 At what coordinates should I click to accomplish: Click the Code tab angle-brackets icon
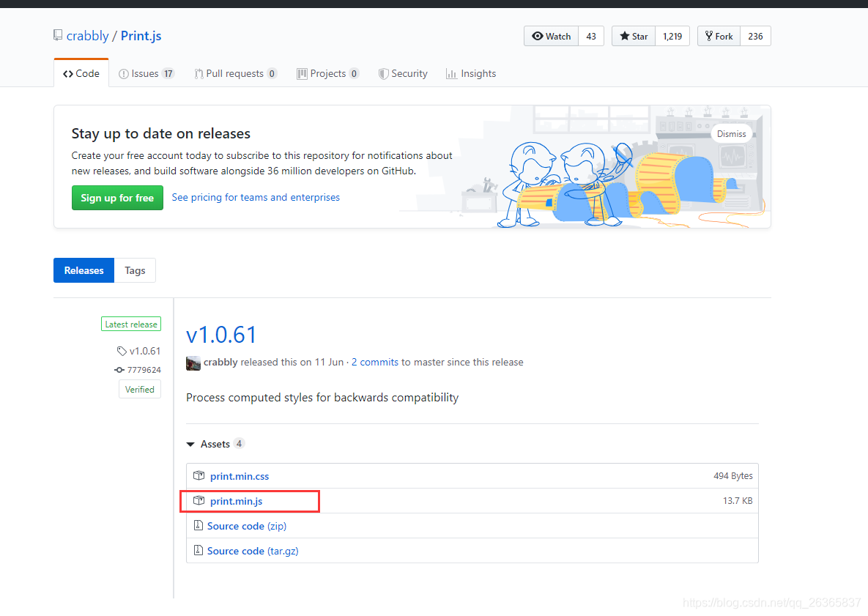pos(68,73)
